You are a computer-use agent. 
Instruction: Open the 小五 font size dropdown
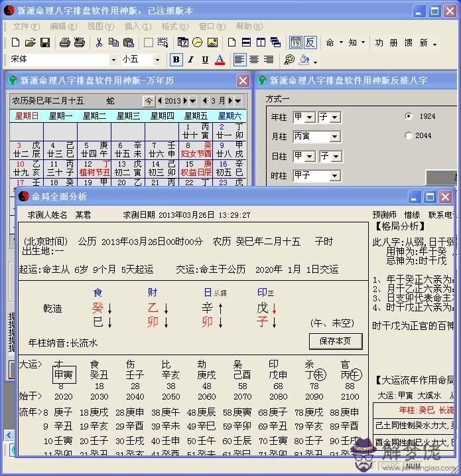(x=157, y=60)
